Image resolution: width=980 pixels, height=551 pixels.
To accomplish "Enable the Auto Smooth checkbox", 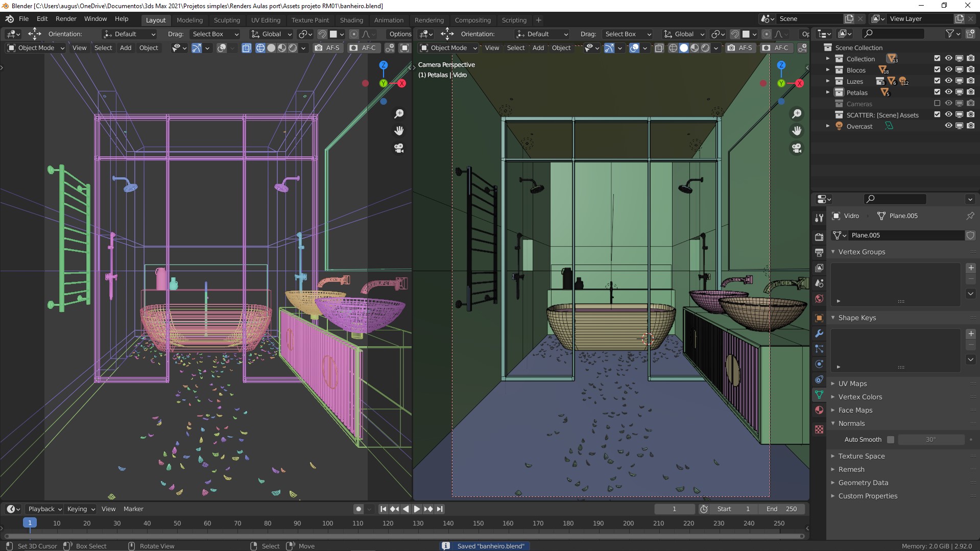I will (891, 439).
